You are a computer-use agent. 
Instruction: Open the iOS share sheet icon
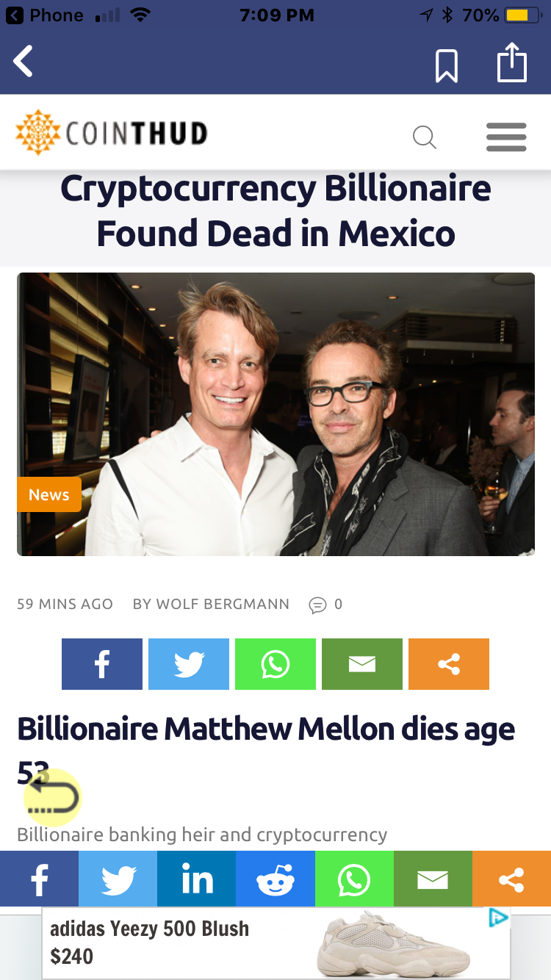(512, 62)
